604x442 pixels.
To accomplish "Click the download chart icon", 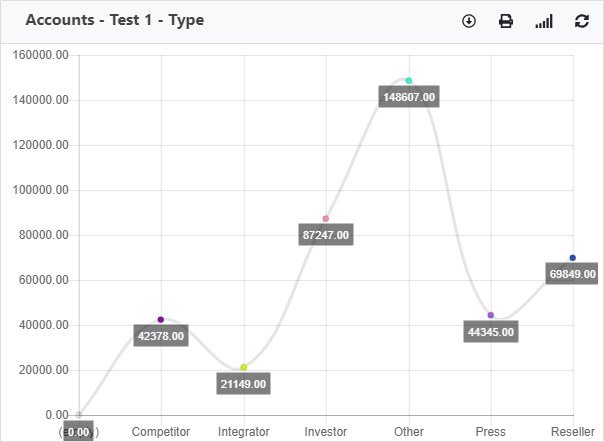I will pos(469,21).
